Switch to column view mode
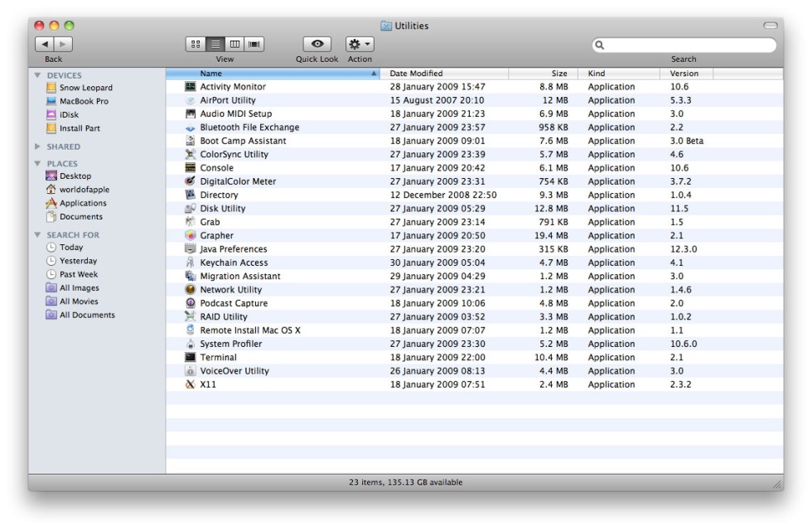The width and height of the screenshot is (812, 530). (x=234, y=45)
